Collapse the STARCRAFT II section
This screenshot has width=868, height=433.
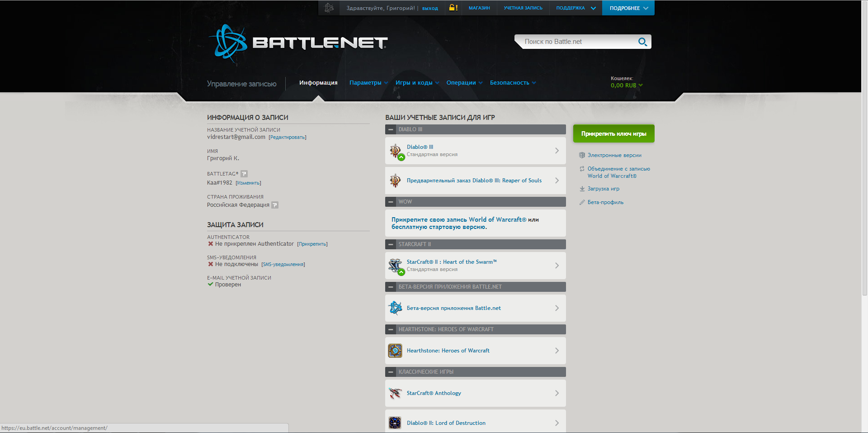(391, 244)
